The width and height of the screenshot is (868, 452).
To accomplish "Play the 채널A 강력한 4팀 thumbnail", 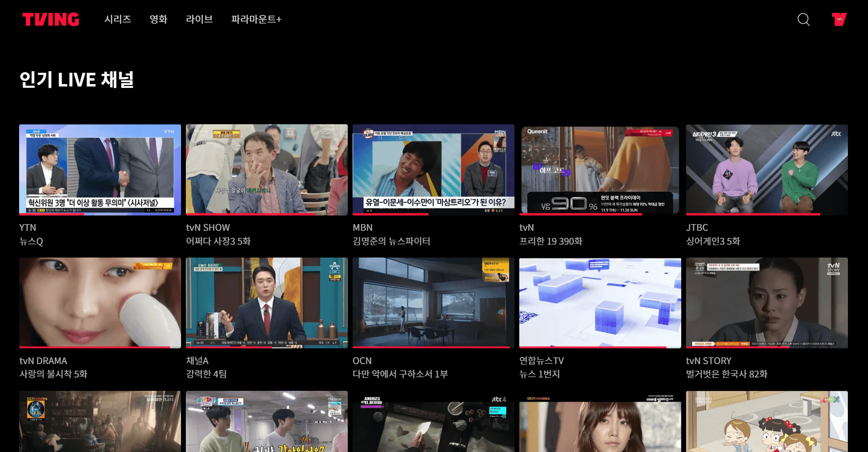I will (x=267, y=303).
